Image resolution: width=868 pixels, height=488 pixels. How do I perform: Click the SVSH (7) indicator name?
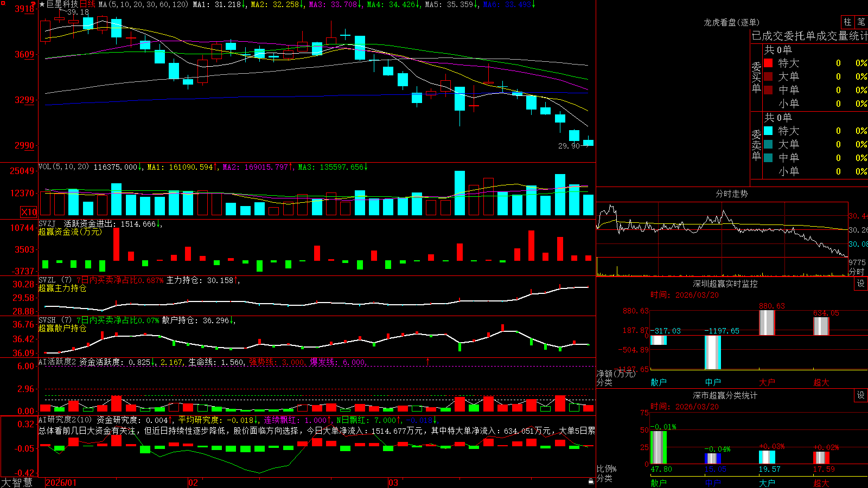(55, 320)
